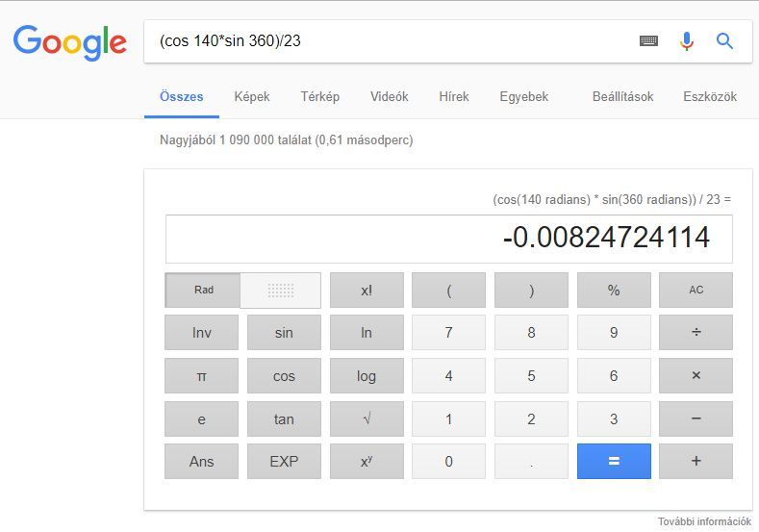Switch to the Videók tab
This screenshot has width=759, height=532.
point(389,96)
